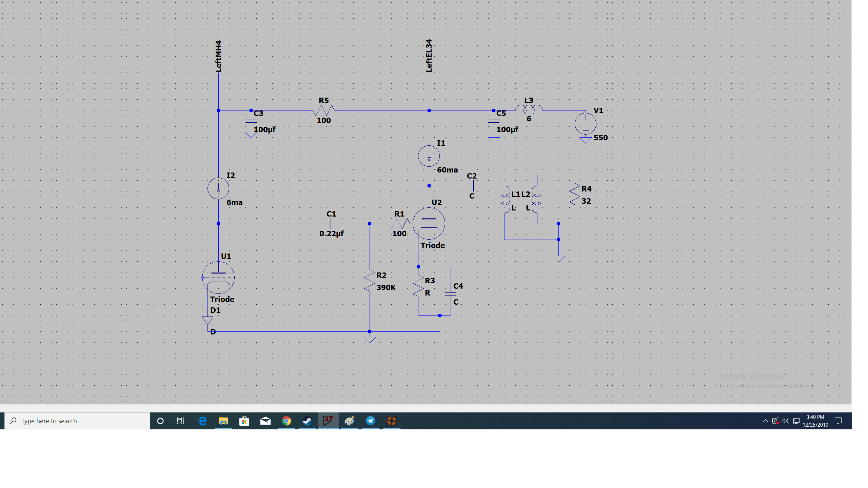Open Cortana from the taskbar

point(160,421)
